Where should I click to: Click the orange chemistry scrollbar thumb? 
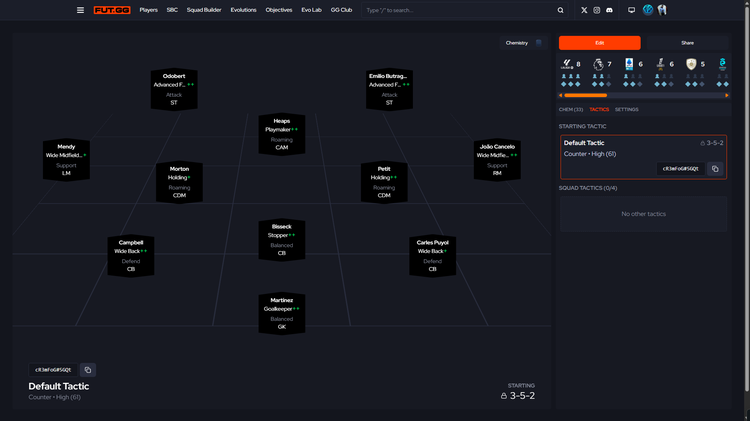(x=585, y=95)
